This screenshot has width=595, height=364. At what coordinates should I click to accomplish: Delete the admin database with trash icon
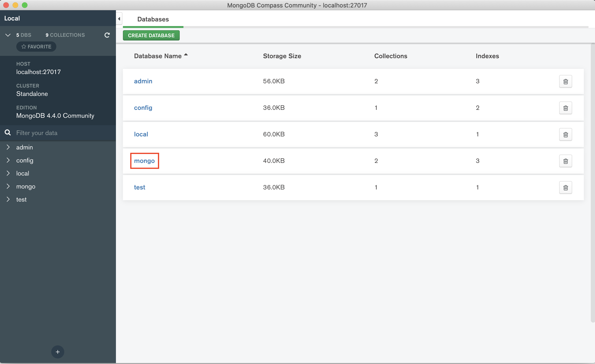click(565, 81)
